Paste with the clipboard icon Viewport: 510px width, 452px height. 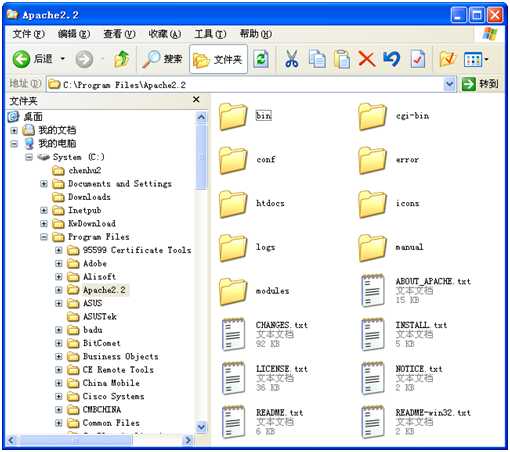click(x=342, y=59)
